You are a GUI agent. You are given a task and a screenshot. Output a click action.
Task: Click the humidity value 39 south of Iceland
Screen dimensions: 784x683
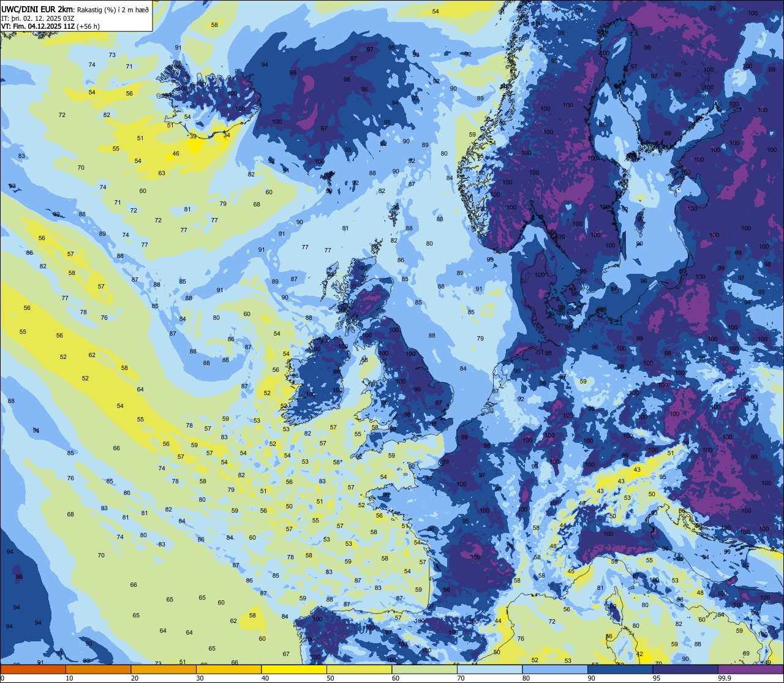click(x=193, y=137)
